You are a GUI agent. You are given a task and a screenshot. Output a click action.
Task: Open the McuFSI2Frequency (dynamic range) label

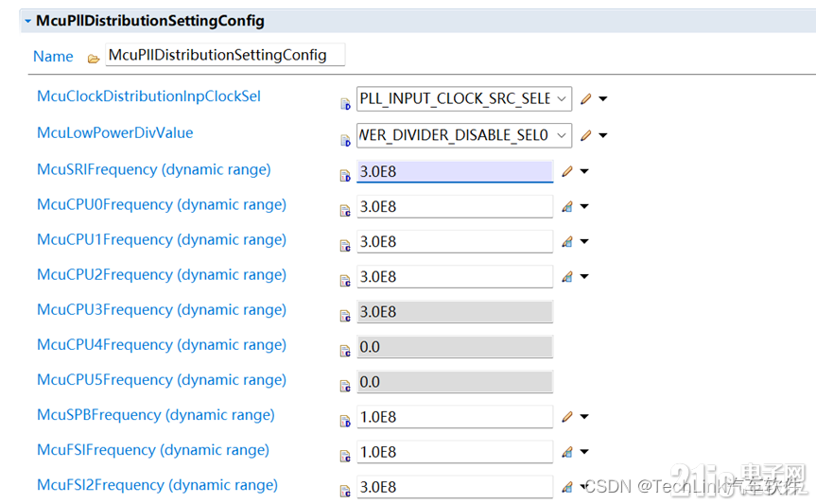[157, 485]
